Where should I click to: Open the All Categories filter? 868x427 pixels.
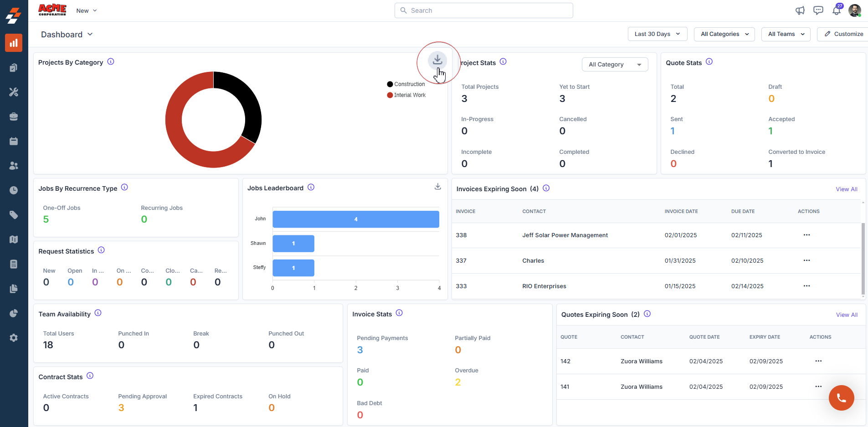click(724, 34)
